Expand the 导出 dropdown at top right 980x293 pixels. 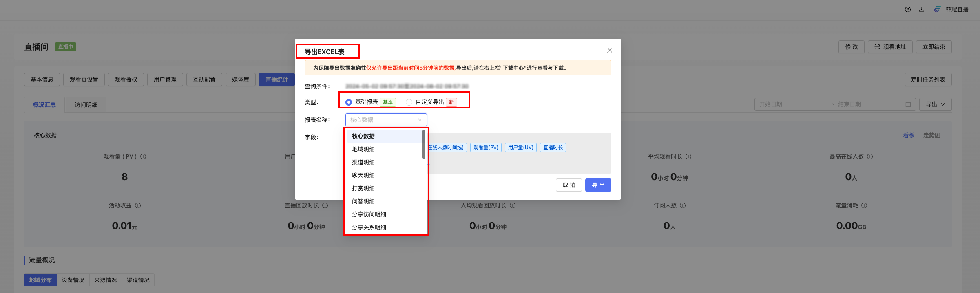[x=935, y=104]
